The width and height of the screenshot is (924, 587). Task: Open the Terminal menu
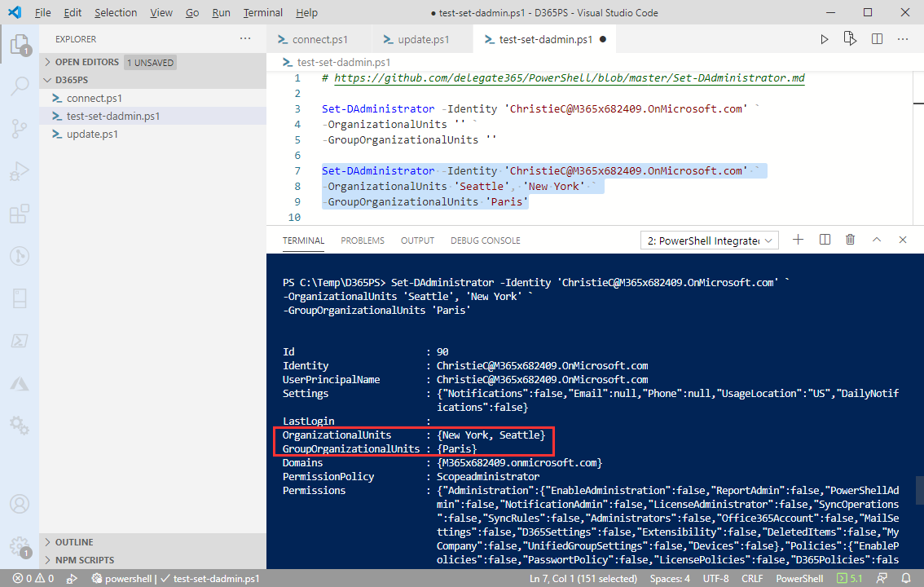(x=262, y=13)
